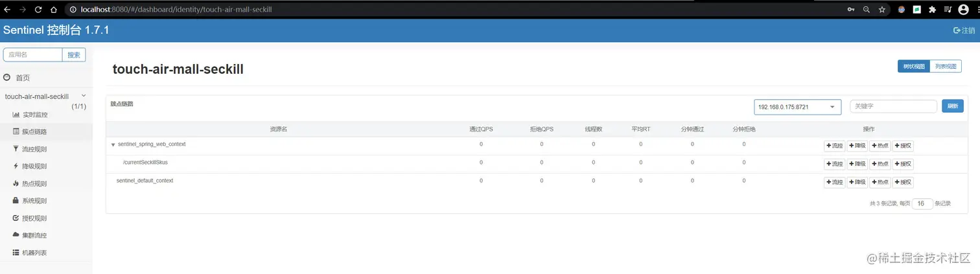Click the browser home icon
The height and width of the screenshot is (274, 980).
point(54,10)
